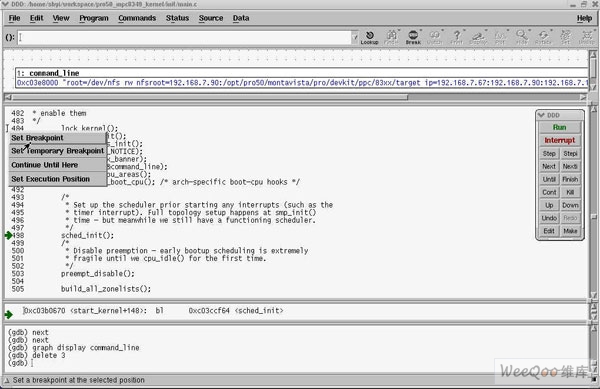
Task: Click the Watch toolbar icon
Action: click(x=435, y=37)
